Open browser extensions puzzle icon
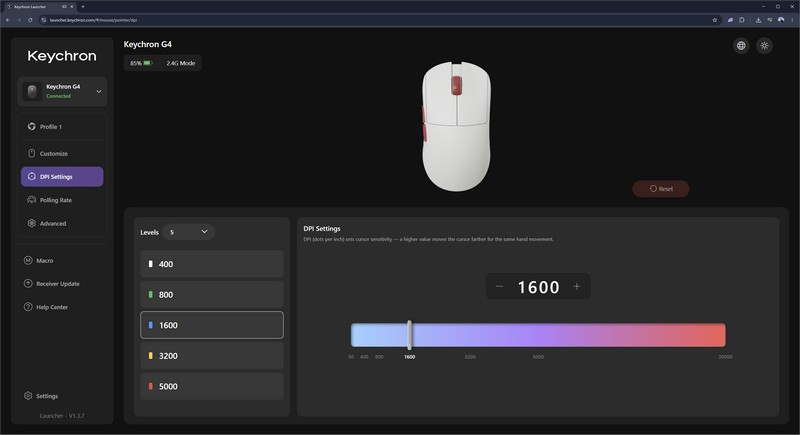800x435 pixels. tap(742, 20)
